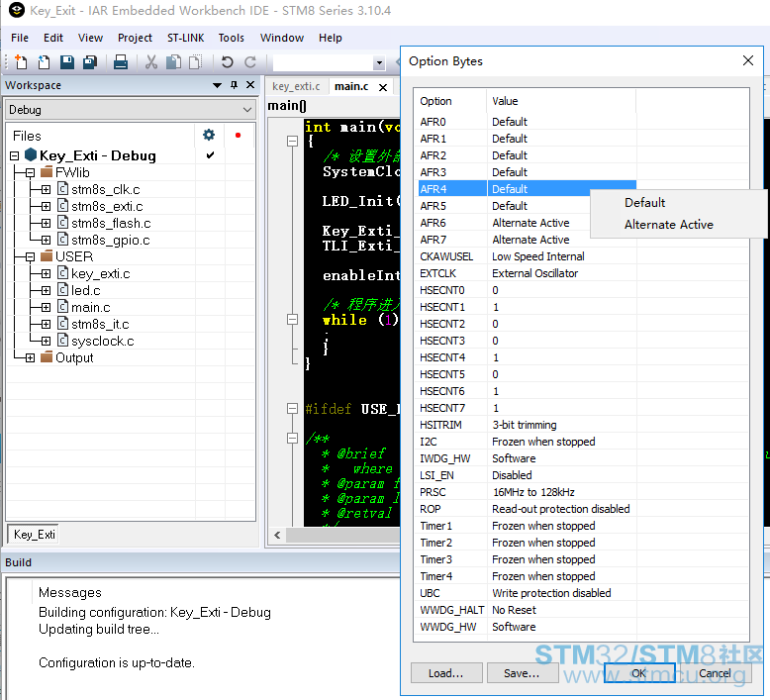Click the Save toolbar icon
Image resolution: width=770 pixels, height=700 pixels.
point(66,62)
